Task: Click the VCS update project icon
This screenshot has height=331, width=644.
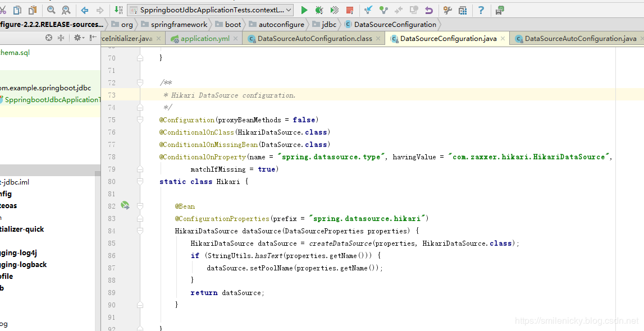Action: pyautogui.click(x=368, y=10)
